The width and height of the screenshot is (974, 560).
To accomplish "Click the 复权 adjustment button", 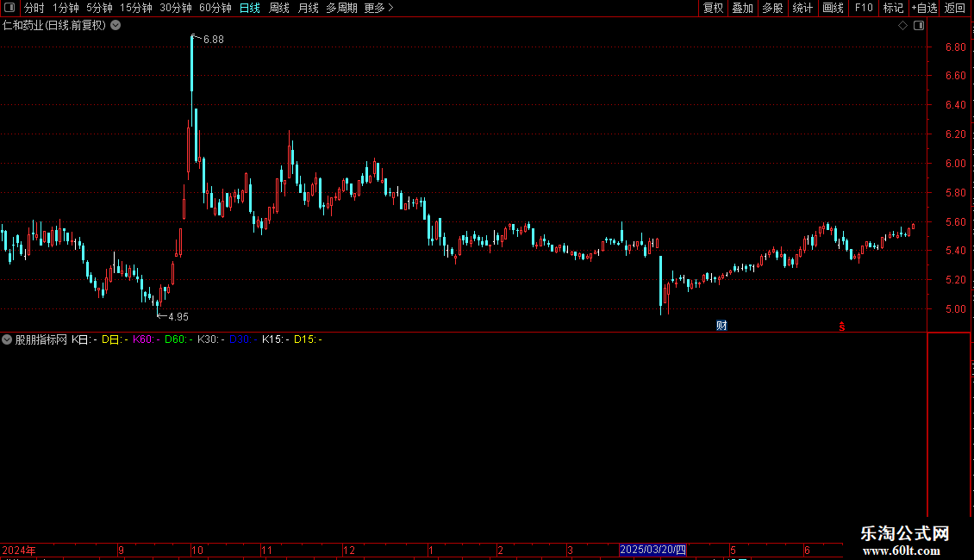I will point(713,8).
